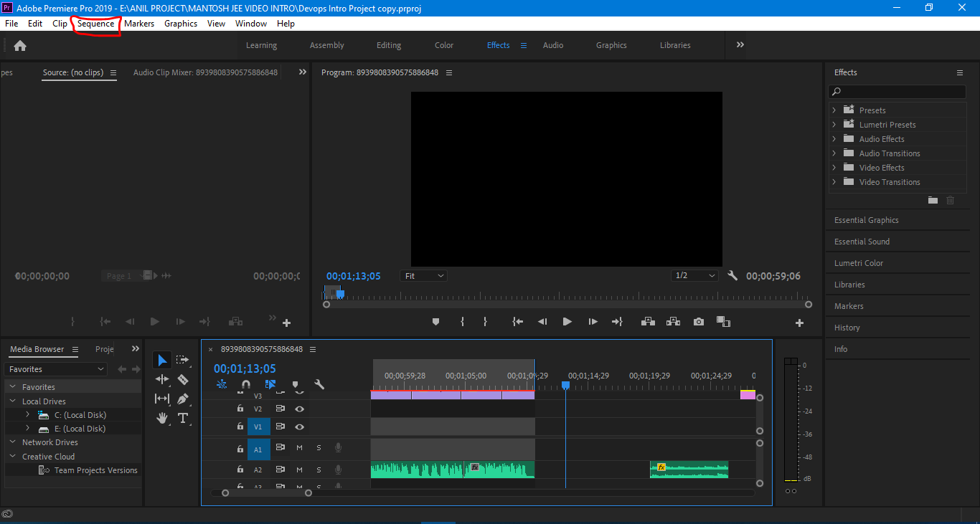Toggle V1 track output eye
980x524 pixels.
299,427
